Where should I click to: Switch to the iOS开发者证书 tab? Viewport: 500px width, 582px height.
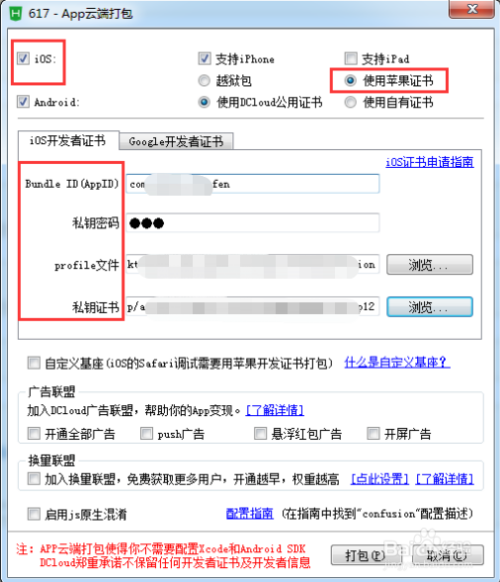pyautogui.click(x=68, y=140)
